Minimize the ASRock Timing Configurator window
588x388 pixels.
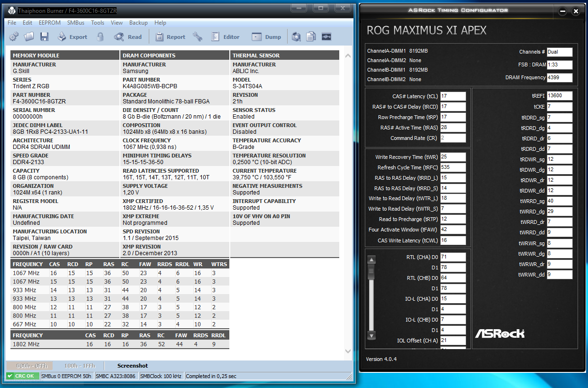pyautogui.click(x=562, y=11)
